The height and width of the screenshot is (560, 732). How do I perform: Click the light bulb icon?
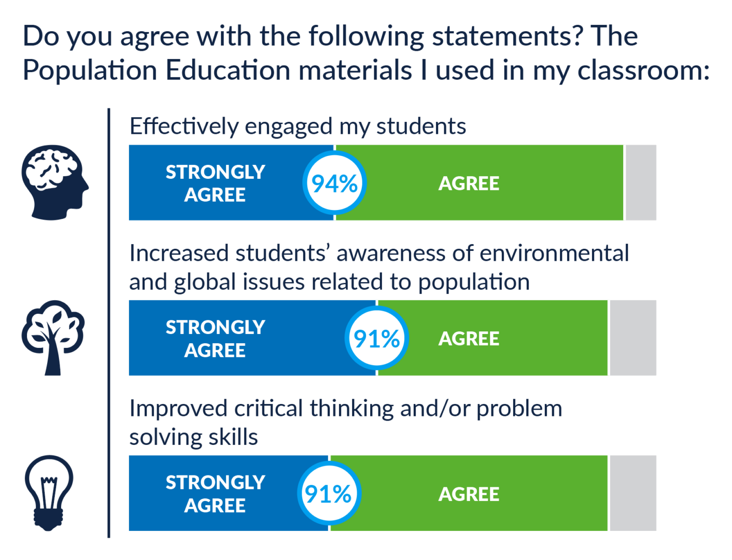49,493
